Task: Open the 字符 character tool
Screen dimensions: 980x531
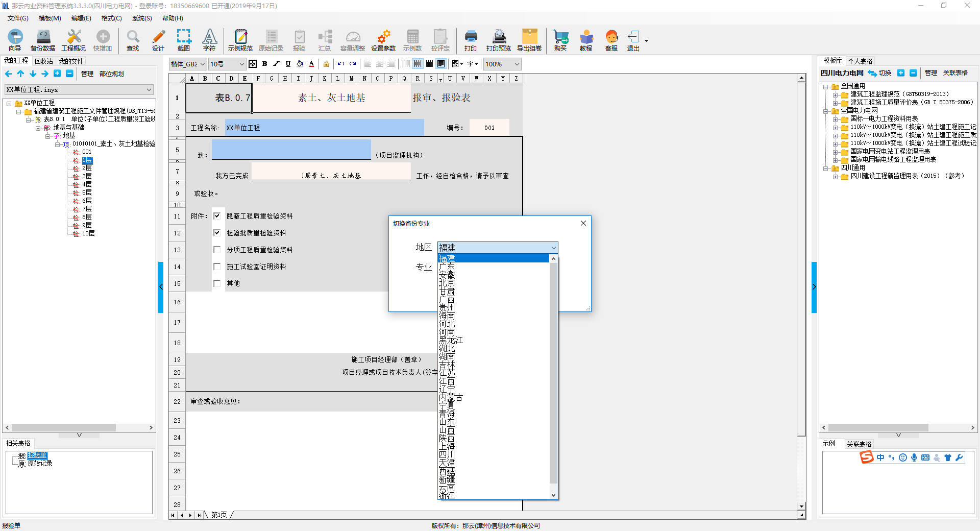Action: pyautogui.click(x=209, y=40)
